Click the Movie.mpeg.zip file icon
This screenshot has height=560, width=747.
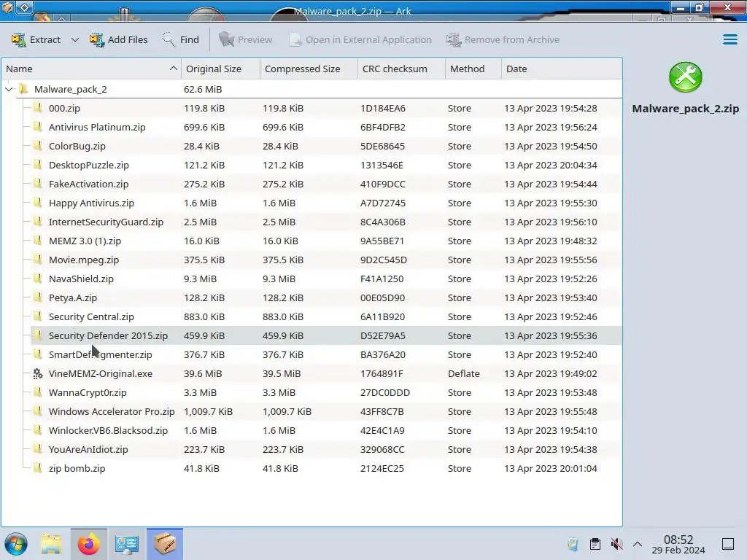point(38,260)
